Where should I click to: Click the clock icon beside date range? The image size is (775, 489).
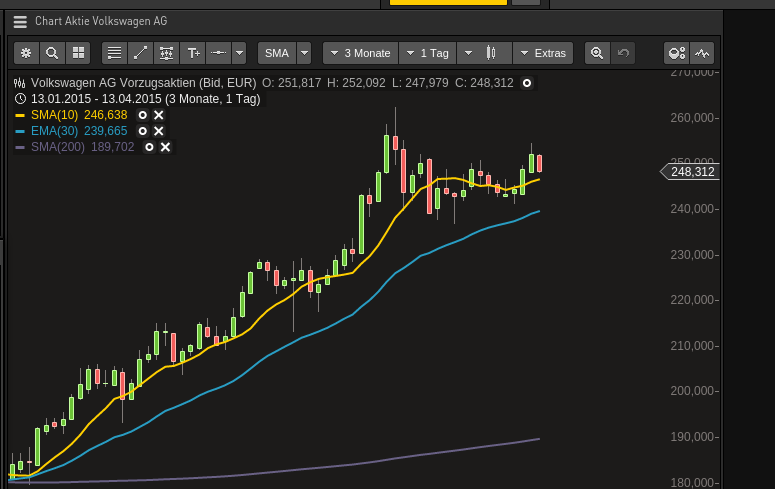[20, 99]
